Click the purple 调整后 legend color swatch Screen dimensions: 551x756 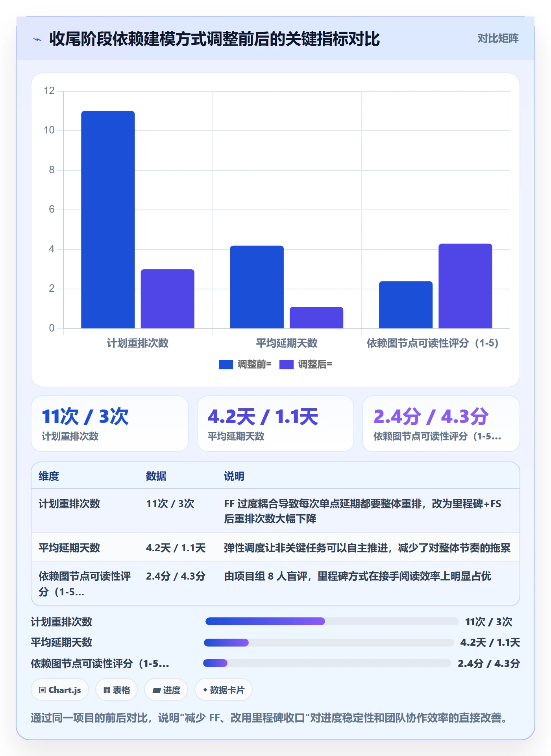click(x=287, y=365)
